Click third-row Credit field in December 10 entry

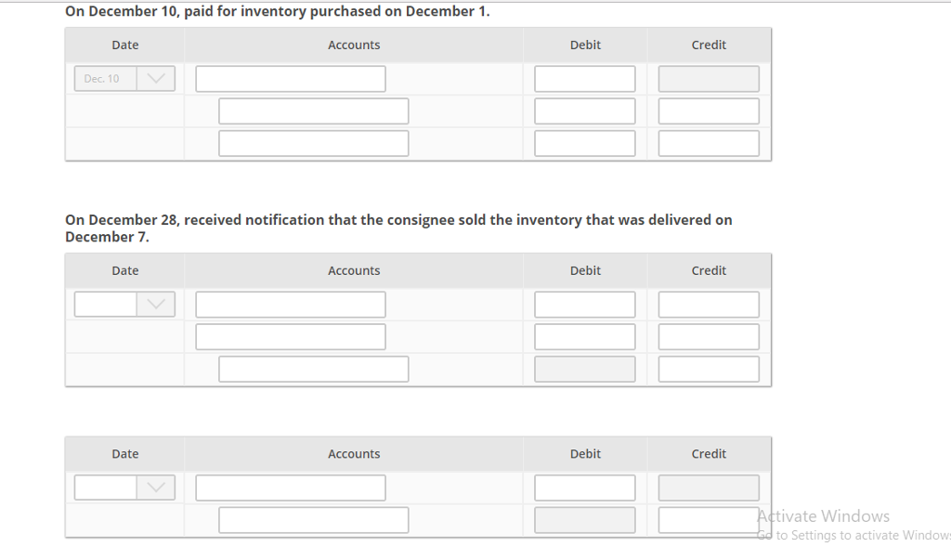pos(709,144)
